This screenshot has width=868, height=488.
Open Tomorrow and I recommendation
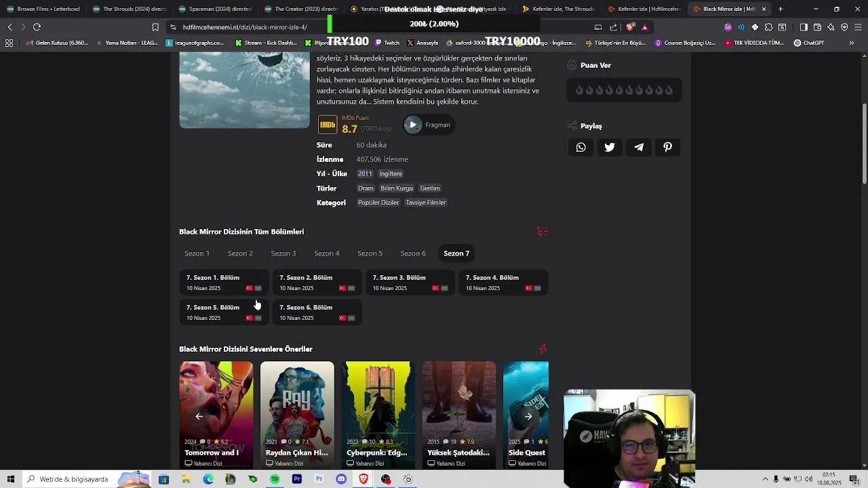216,415
